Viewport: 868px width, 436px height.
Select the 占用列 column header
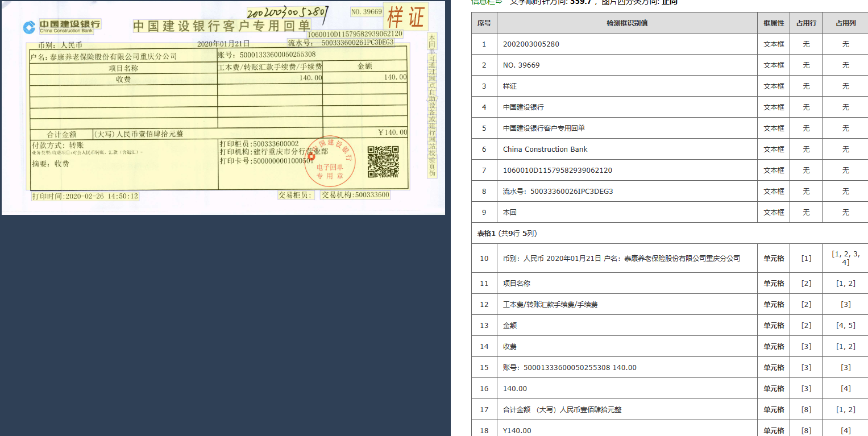845,23
